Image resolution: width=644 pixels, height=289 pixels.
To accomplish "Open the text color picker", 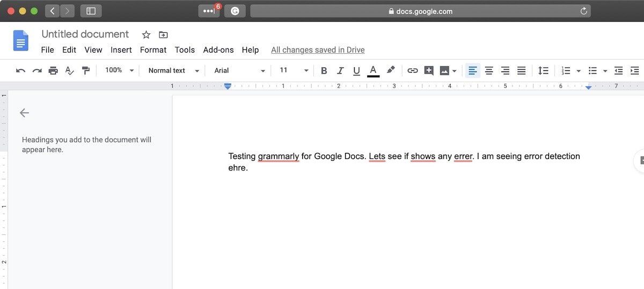I will coord(373,70).
